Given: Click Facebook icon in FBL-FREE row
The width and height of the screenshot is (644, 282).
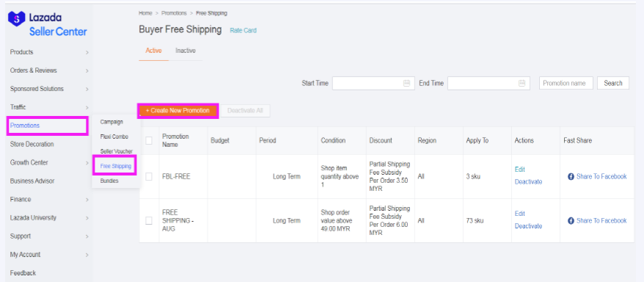Looking at the screenshot, I should [571, 177].
